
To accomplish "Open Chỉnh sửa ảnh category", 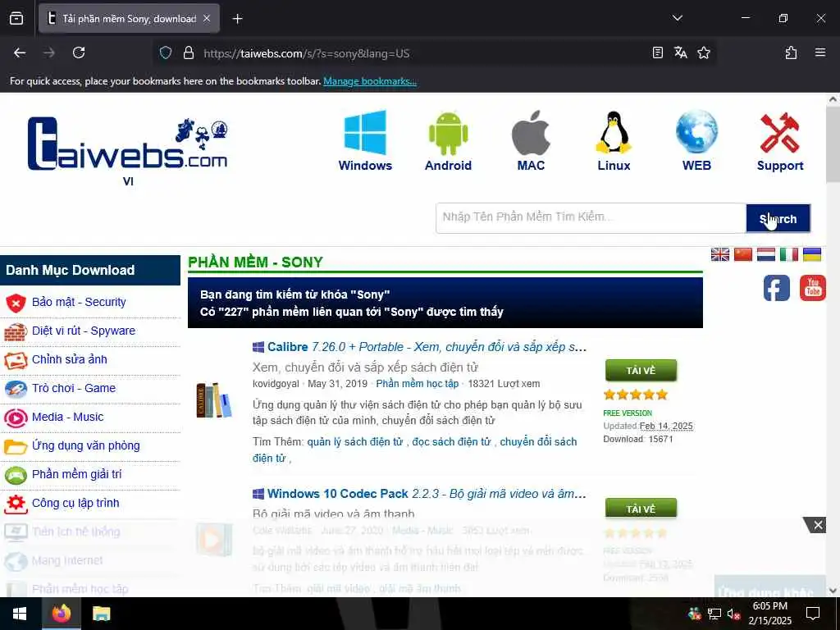I will pos(70,359).
